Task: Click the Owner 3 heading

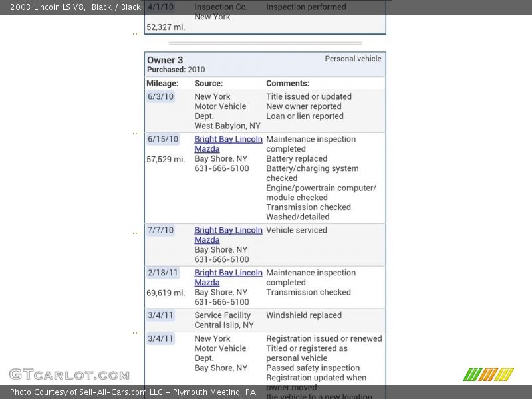Action: coord(165,60)
